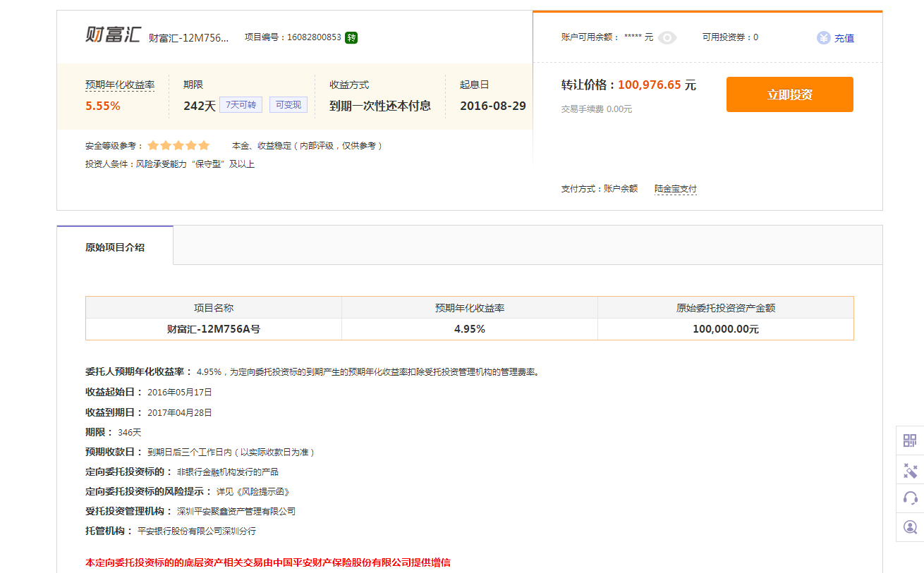Click the 本金、收益稳定 rating note
Screen dimensions: 924x573
pyautogui.click(x=308, y=146)
